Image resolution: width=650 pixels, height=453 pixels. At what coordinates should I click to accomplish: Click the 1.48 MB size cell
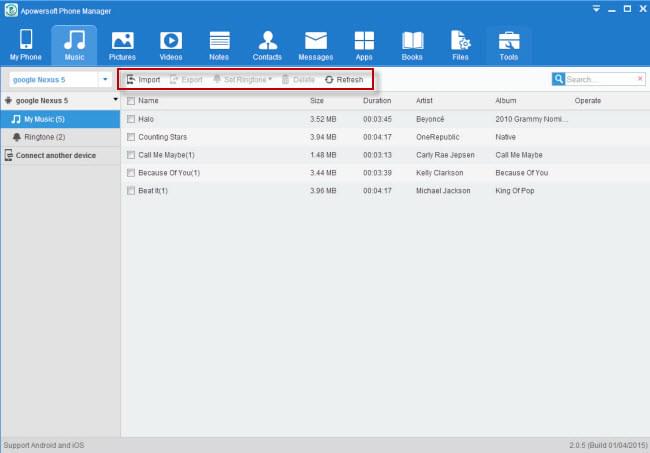click(x=323, y=155)
